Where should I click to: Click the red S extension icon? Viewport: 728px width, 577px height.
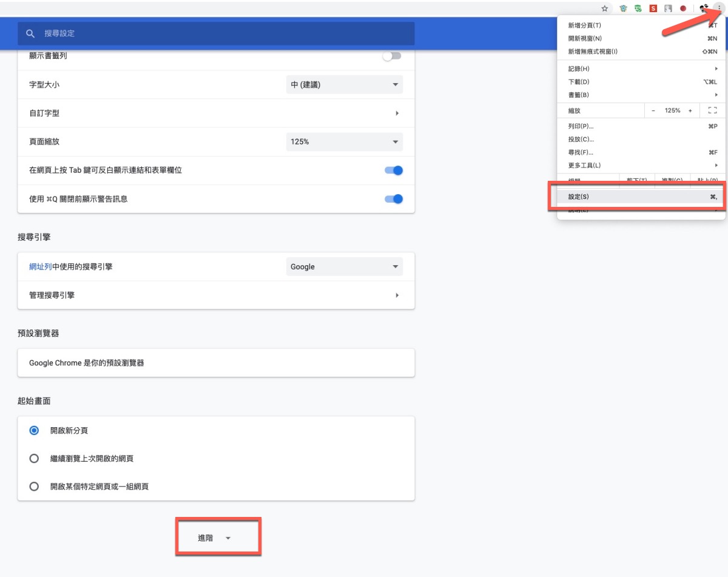point(653,8)
